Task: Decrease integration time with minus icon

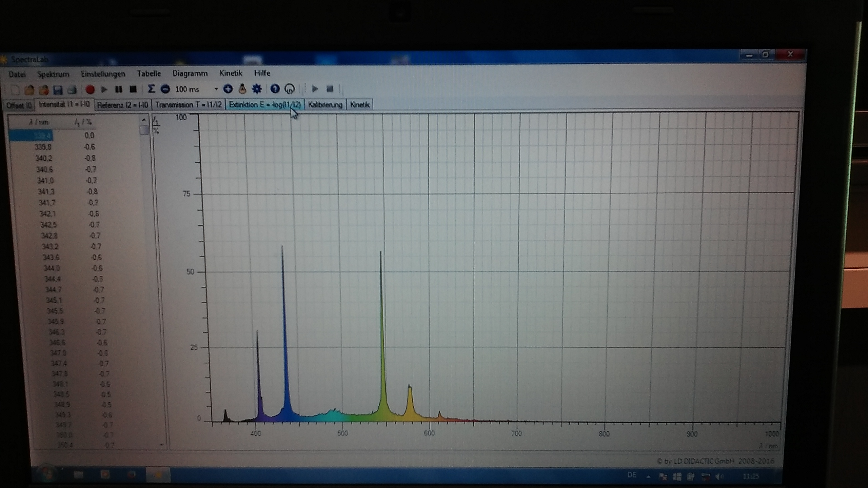Action: [165, 89]
